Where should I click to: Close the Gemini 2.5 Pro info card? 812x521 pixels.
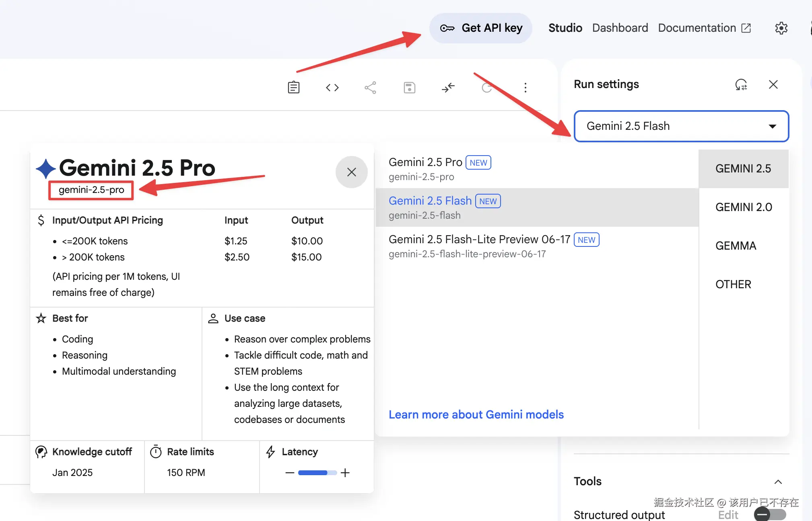[x=351, y=172]
